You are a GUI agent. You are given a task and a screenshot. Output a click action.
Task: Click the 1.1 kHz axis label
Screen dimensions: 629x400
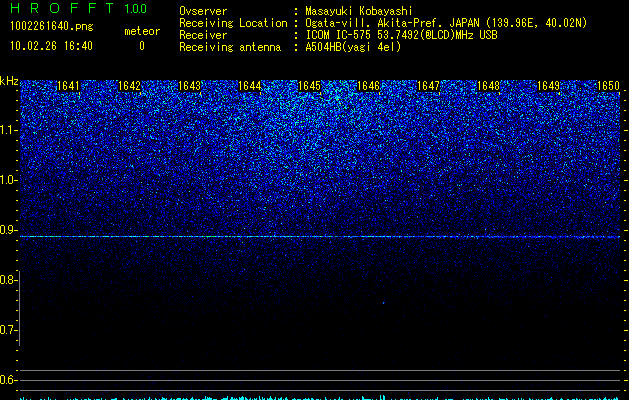pyautogui.click(x=8, y=130)
